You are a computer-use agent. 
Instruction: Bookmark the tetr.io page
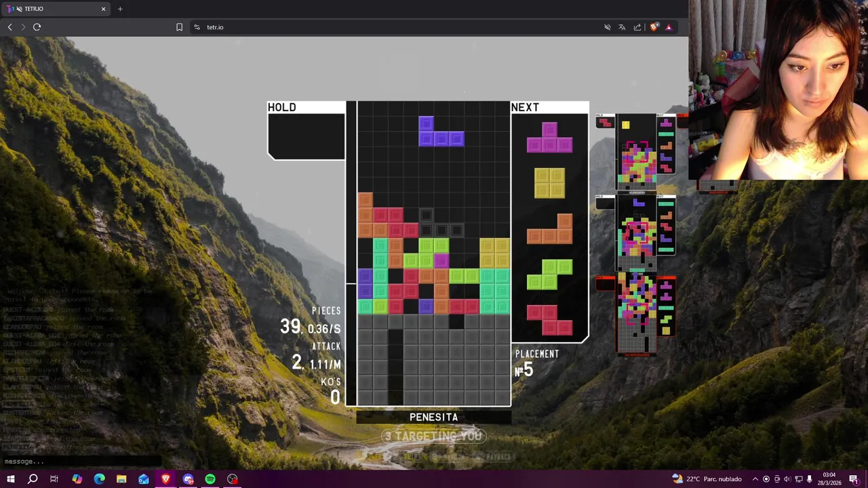click(x=179, y=27)
